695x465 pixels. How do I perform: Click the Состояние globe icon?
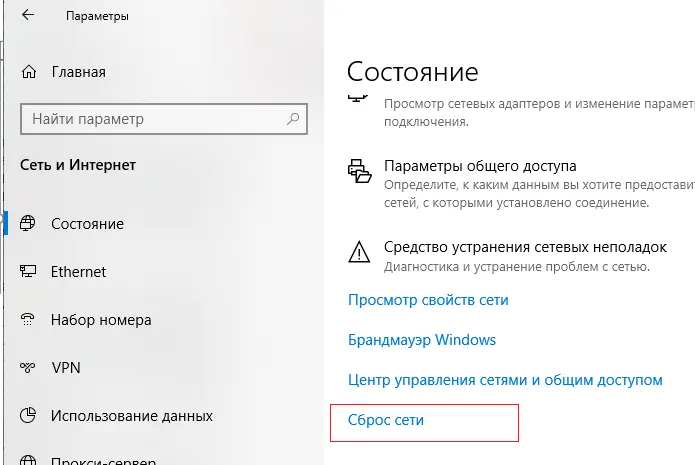27,223
